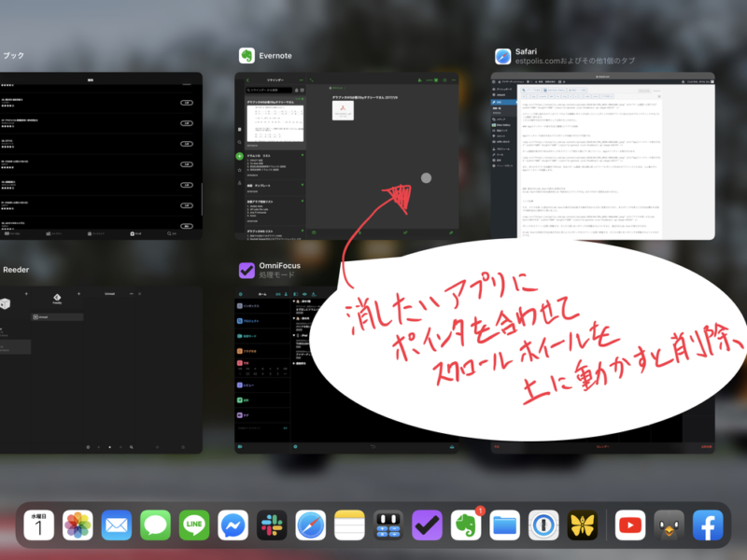
Task: Open the green Messages app in dock
Action: point(155,525)
